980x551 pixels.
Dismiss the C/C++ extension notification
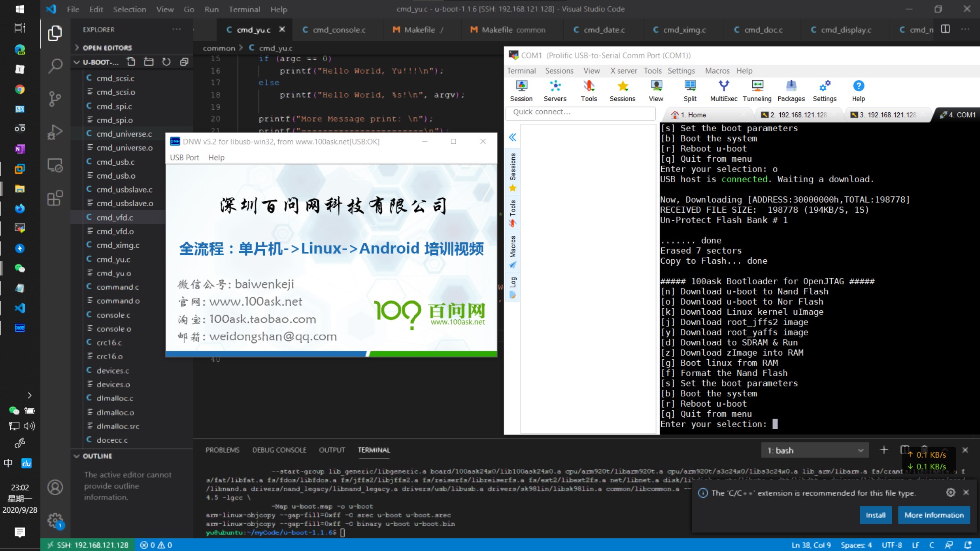click(966, 493)
